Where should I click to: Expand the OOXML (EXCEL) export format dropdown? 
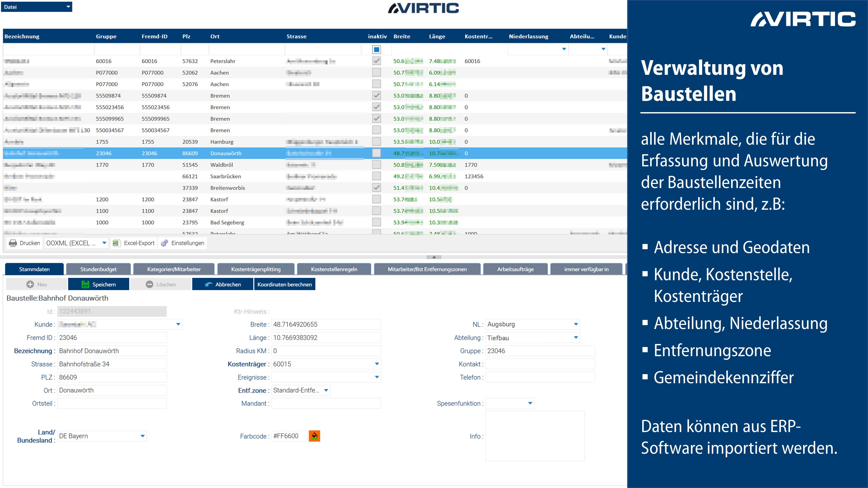104,243
